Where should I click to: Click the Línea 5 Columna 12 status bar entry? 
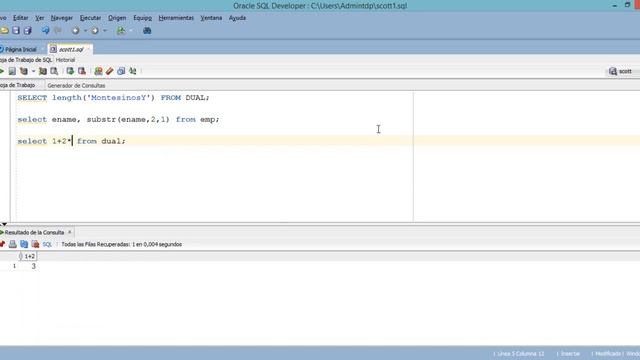tap(521, 353)
